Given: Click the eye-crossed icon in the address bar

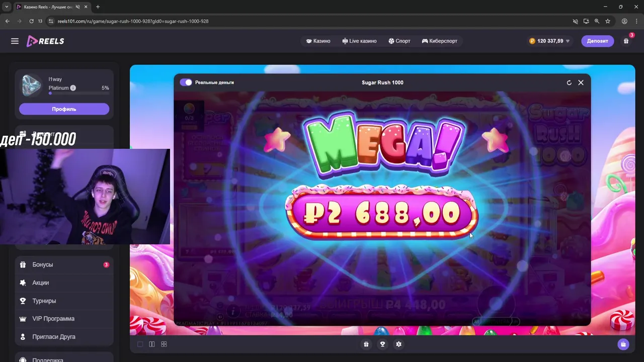Looking at the screenshot, I should coord(576,21).
